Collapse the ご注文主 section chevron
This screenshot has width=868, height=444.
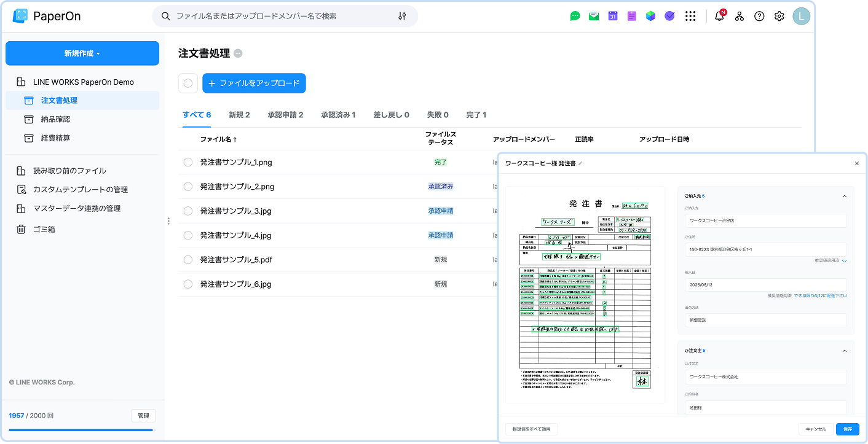[844, 351]
